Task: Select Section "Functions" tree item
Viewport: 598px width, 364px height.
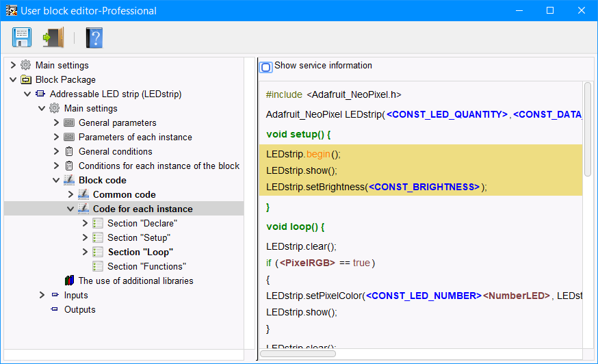Action: coord(146,267)
